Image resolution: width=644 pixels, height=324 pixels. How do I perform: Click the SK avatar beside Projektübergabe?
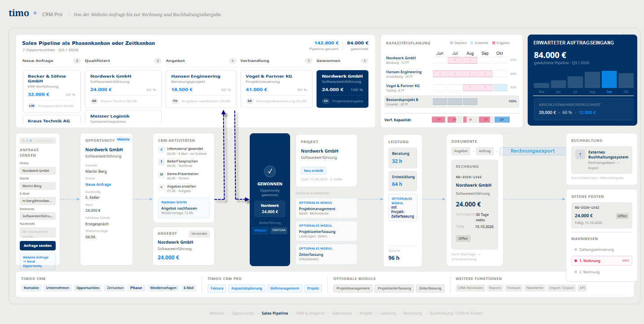point(326,101)
